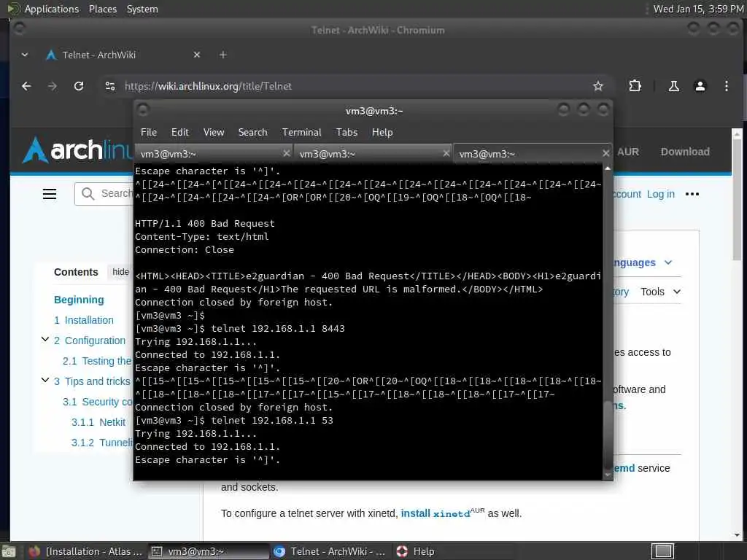Close the second terminal tab
The image size is (747, 560).
click(446, 153)
